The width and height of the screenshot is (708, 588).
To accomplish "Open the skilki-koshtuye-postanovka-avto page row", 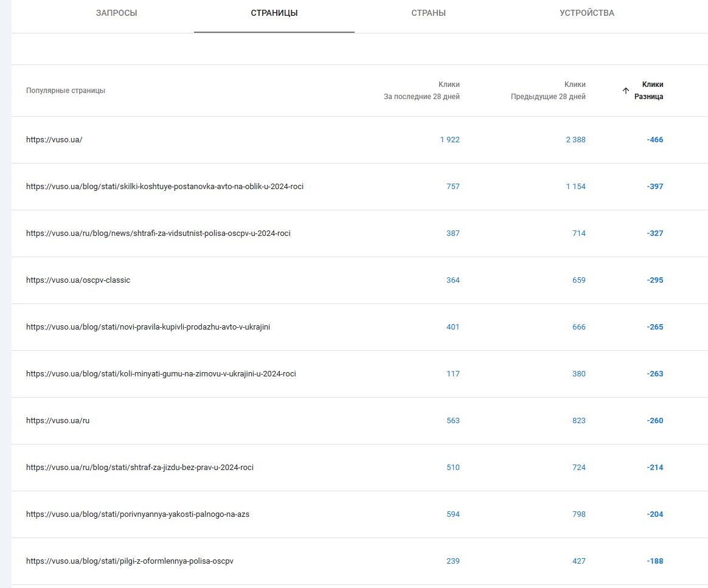I will point(165,187).
